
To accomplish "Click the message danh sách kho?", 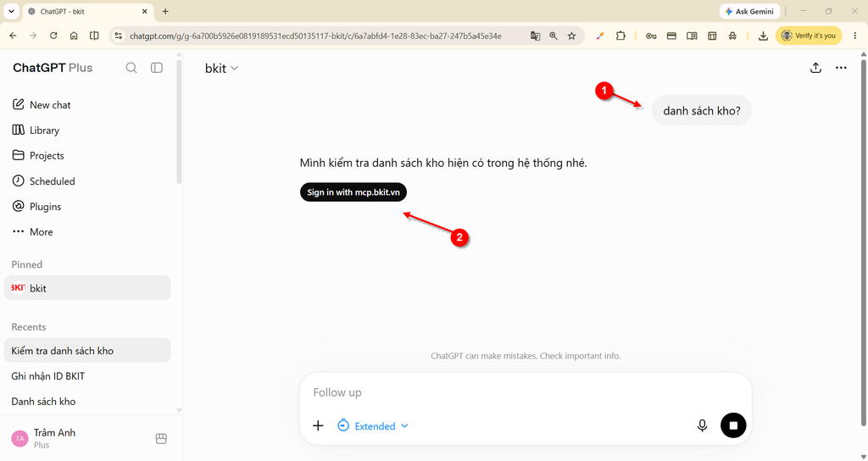I will (701, 110).
